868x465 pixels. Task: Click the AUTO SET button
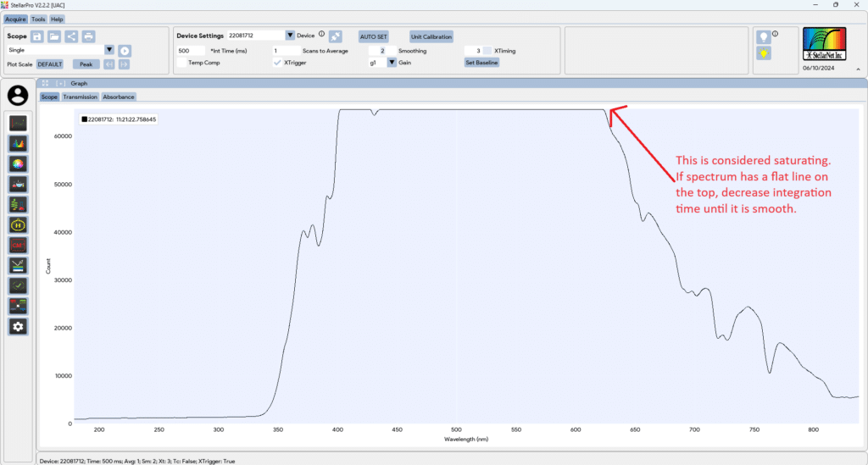pyautogui.click(x=373, y=36)
